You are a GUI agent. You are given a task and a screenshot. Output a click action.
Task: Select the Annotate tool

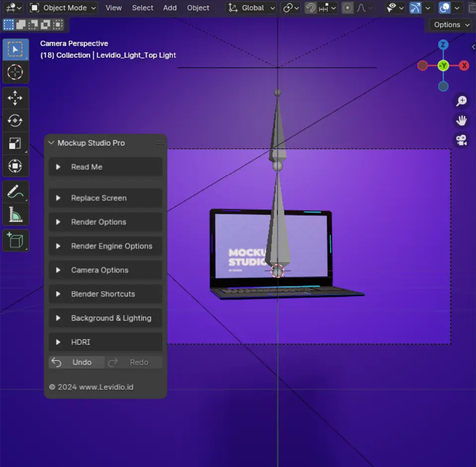pyautogui.click(x=15, y=192)
